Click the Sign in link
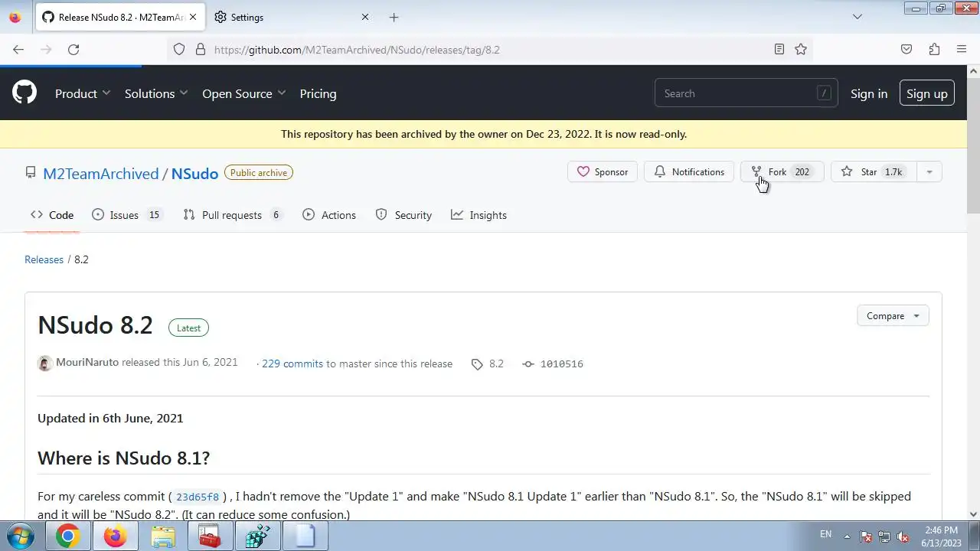 (869, 93)
